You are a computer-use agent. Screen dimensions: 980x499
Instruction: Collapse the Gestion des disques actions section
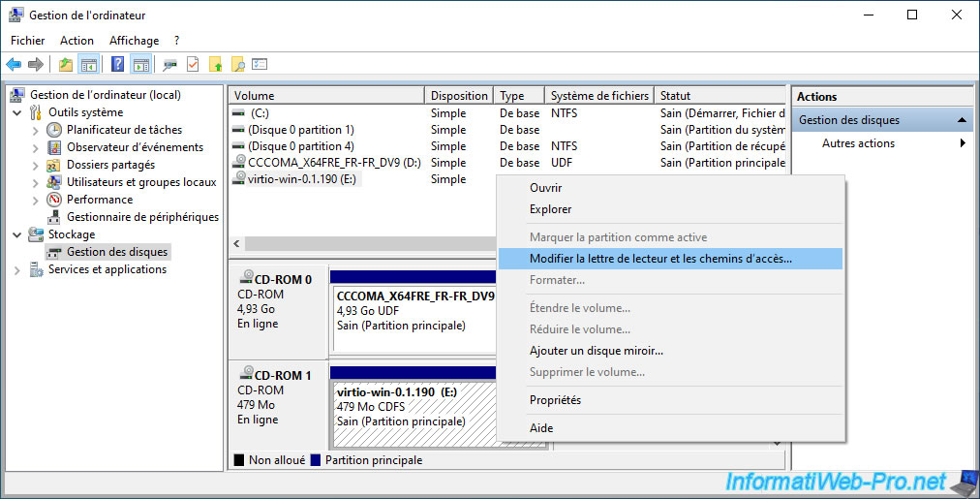click(x=962, y=120)
